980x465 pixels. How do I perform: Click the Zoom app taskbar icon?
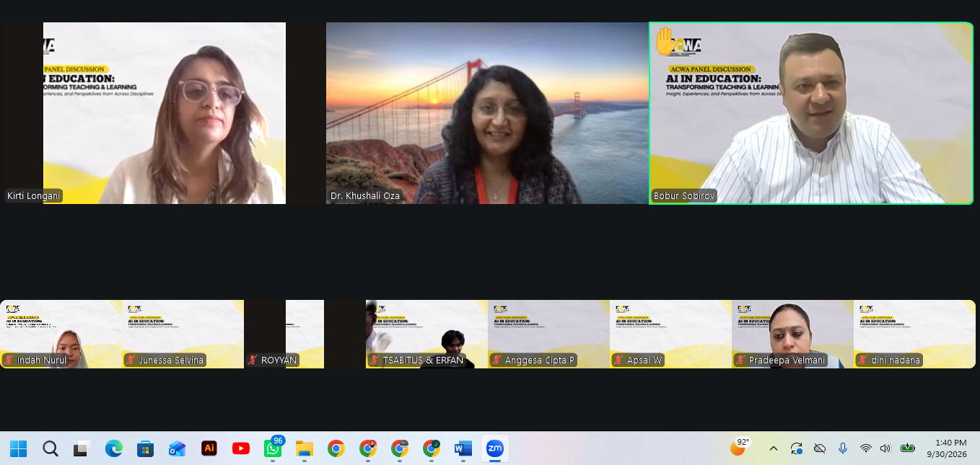(495, 448)
